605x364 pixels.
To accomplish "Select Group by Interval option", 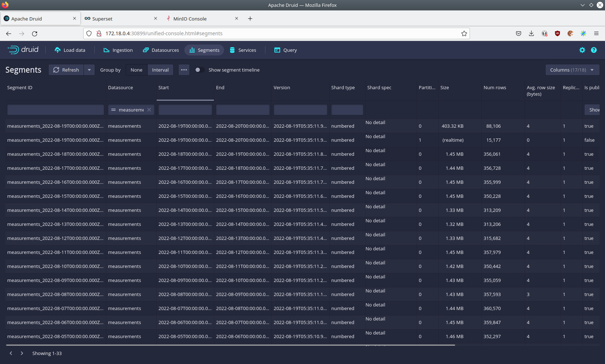I will 160,70.
